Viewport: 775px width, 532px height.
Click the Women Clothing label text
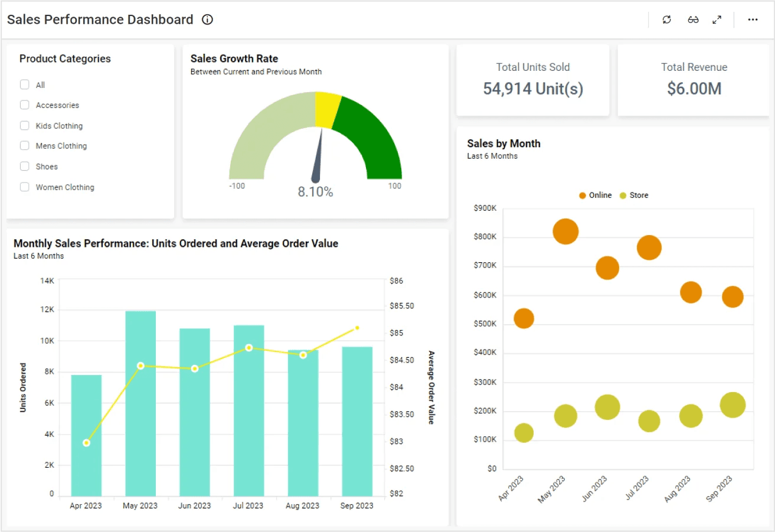[65, 187]
